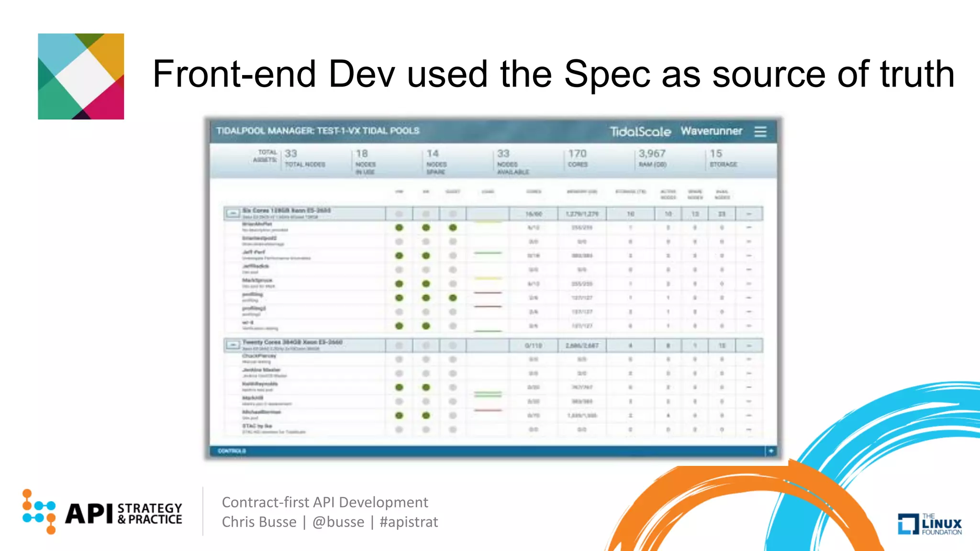Viewport: 980px width, 551px height.
Task: Click the dash icon ending the MarkSpruce row
Action: [749, 284]
